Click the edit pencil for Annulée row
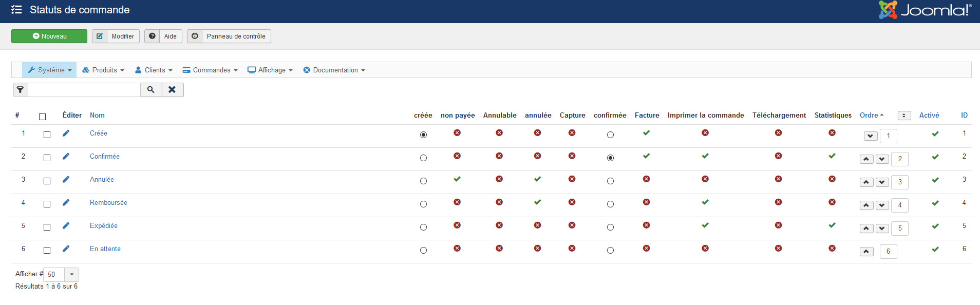 coord(66,180)
